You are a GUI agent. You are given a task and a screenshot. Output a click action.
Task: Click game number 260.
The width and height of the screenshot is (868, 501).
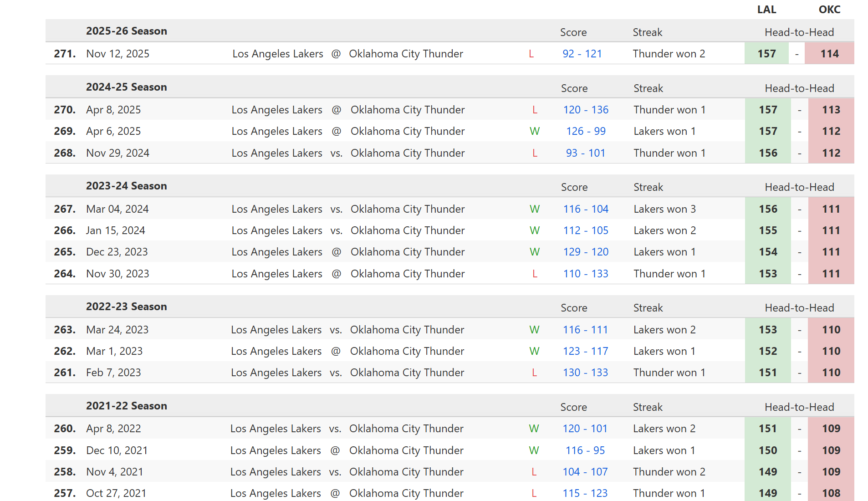coord(65,429)
